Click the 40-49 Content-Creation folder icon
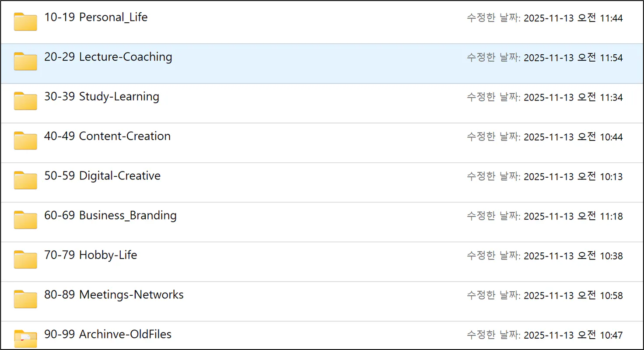The height and width of the screenshot is (350, 644). 25,140
